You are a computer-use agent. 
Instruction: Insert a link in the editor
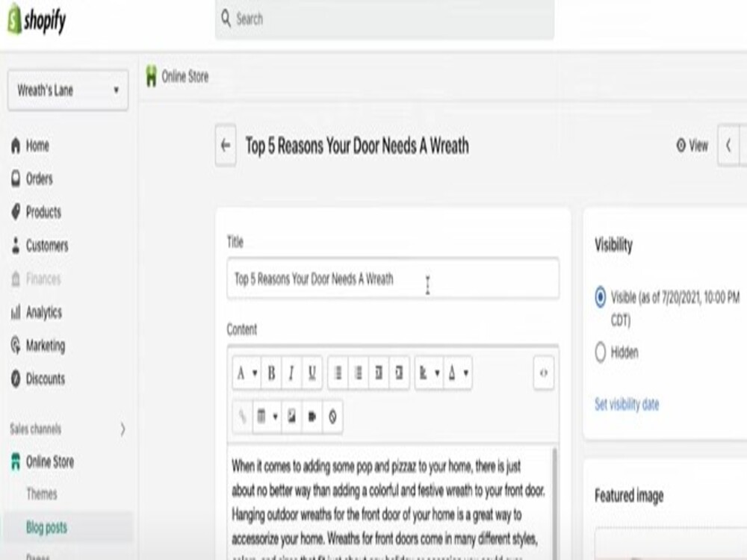tap(241, 419)
